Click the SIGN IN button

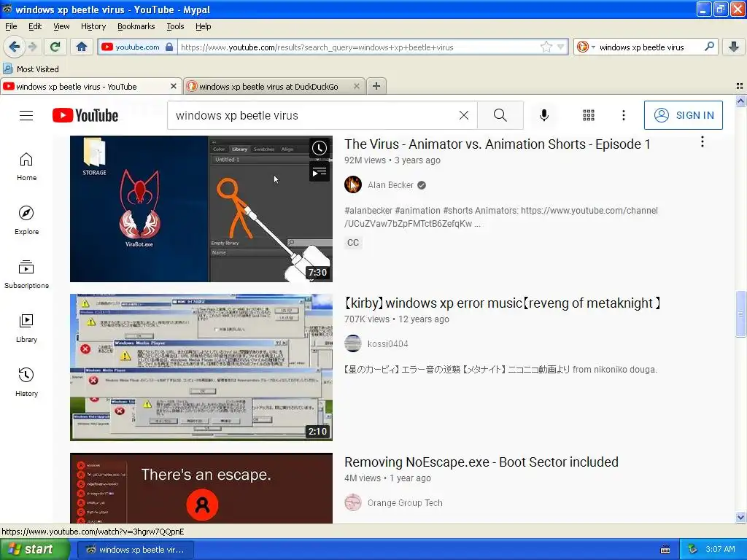[683, 115]
